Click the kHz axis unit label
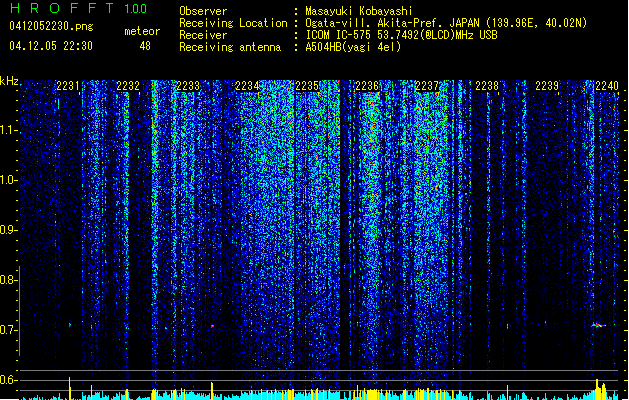 click(x=9, y=81)
